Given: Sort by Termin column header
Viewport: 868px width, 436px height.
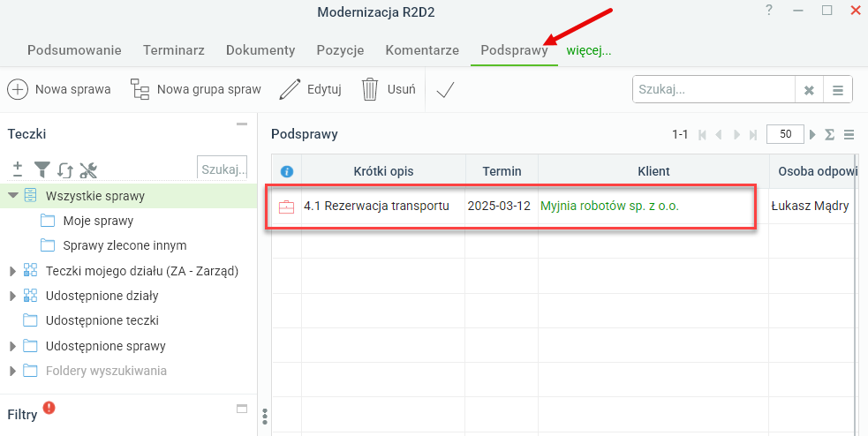Looking at the screenshot, I should (502, 171).
